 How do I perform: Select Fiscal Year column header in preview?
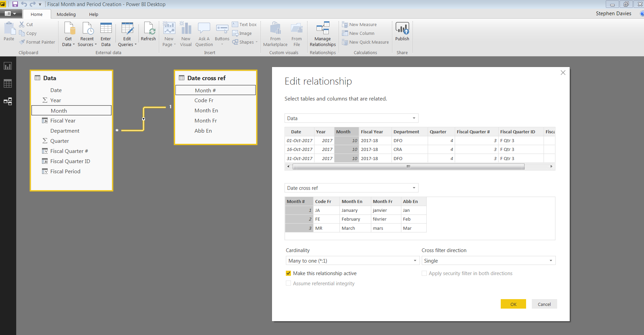pyautogui.click(x=375, y=132)
